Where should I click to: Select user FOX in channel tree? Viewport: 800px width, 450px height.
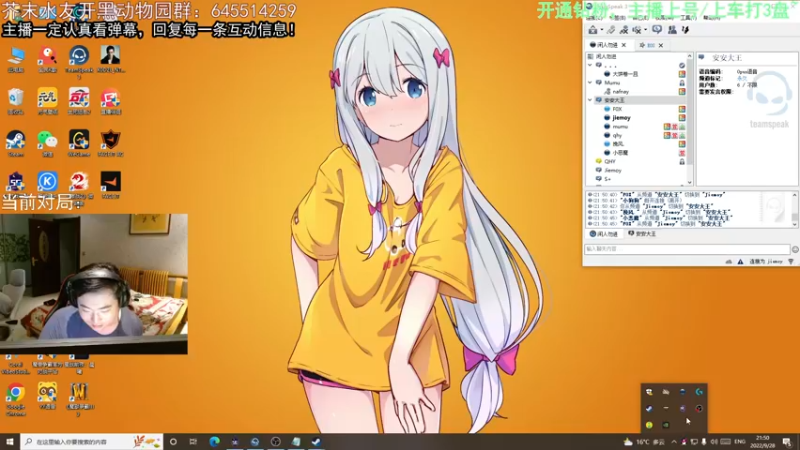click(617, 109)
